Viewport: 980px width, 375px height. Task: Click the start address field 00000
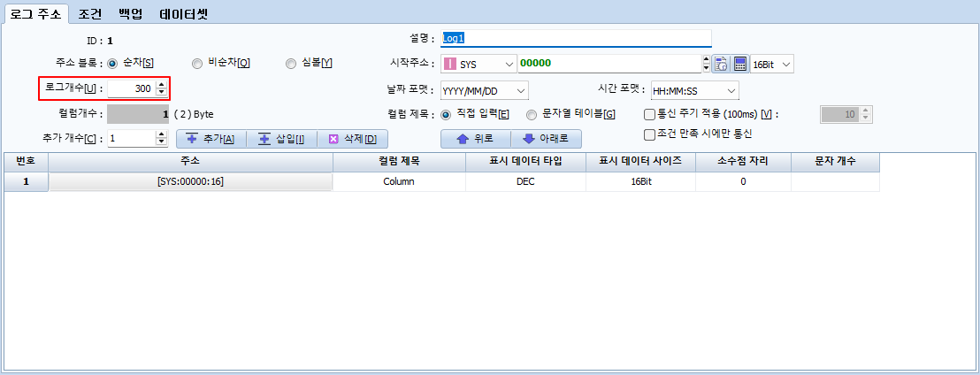click(610, 64)
